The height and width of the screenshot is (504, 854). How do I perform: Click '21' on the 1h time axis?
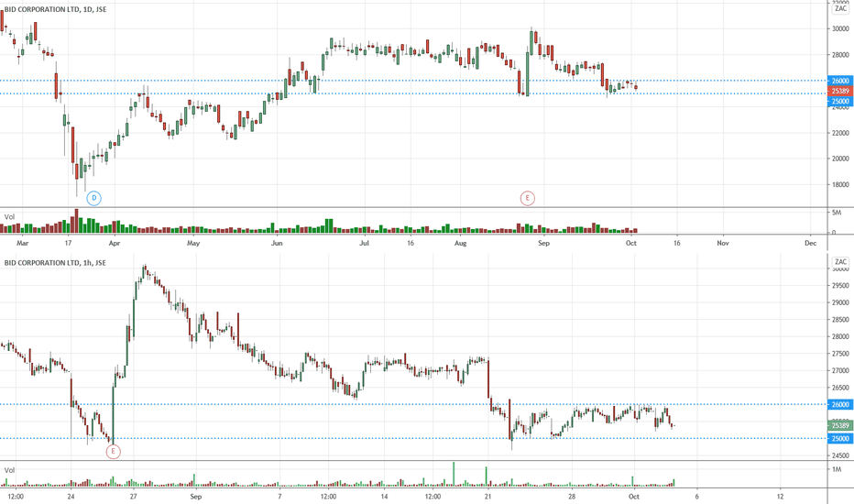[488, 497]
